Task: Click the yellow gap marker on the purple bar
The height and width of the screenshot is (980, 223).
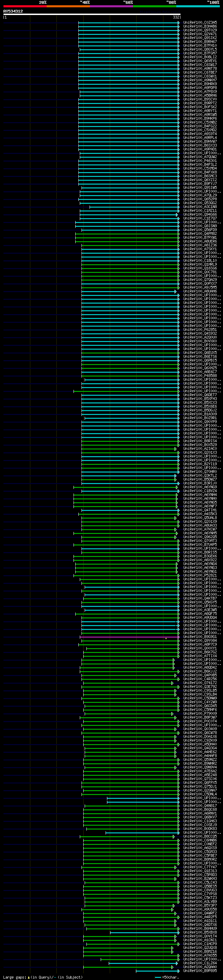Action: pos(166,638)
